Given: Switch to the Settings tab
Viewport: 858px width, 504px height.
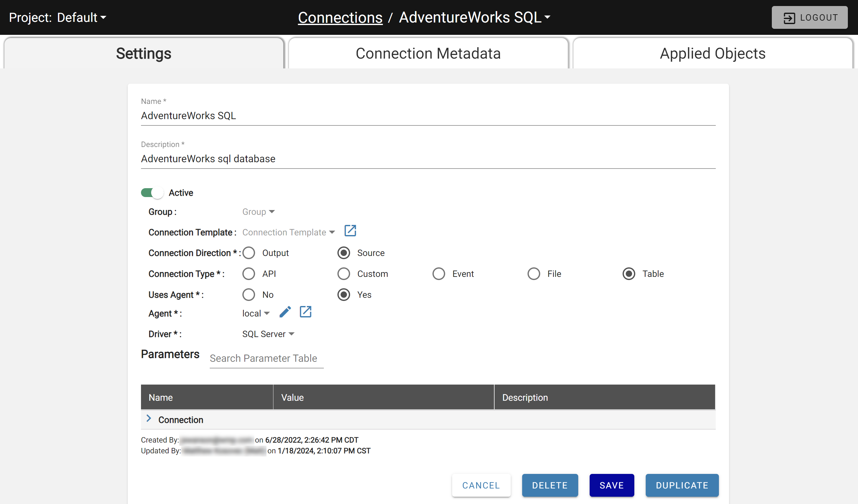Looking at the screenshot, I should (x=144, y=54).
